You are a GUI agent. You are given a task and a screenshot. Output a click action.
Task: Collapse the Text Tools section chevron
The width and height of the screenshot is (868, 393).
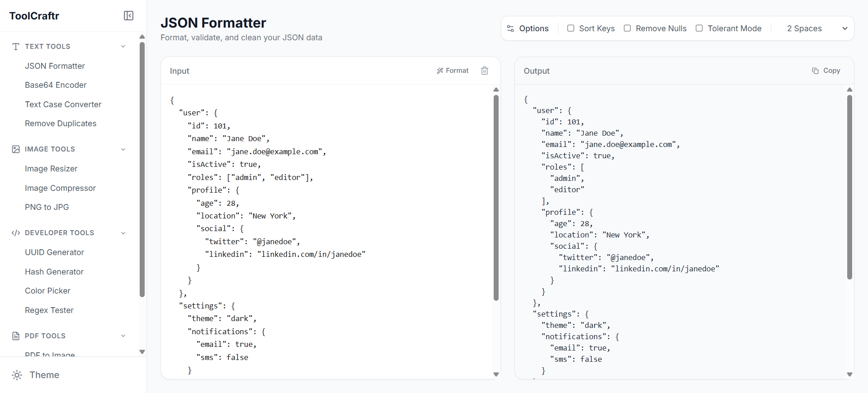123,47
